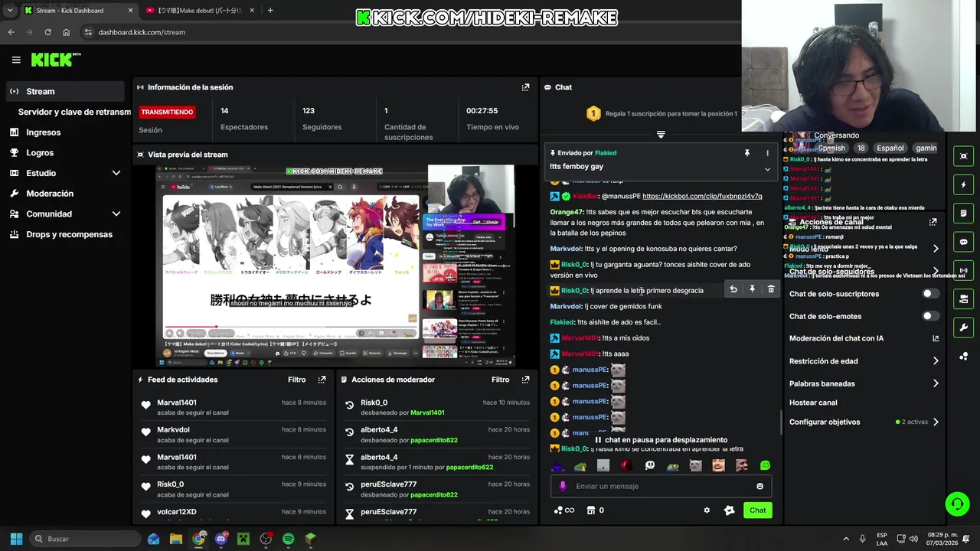The width and height of the screenshot is (980, 551).
Task: Open new browser tab with plus button
Action: pos(270,11)
